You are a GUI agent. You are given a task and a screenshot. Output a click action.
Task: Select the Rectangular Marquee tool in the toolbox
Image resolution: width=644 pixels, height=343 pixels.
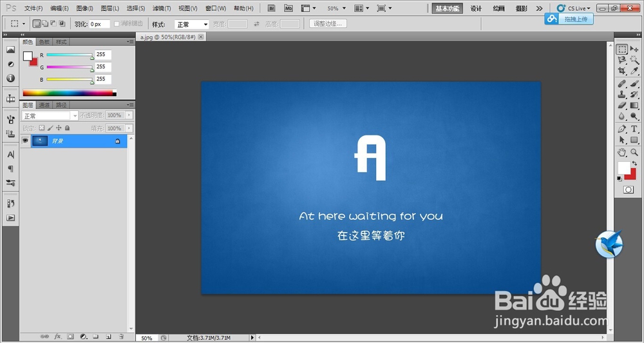(622, 50)
